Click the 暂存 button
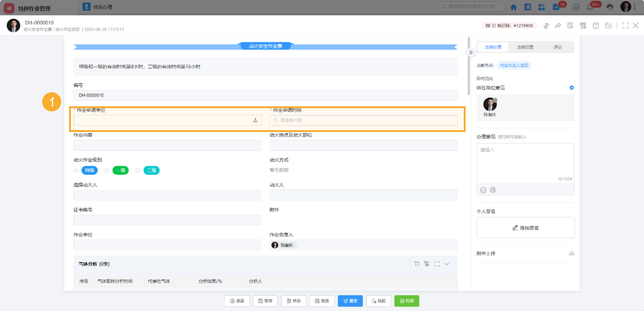Image resolution: width=644 pixels, height=311 pixels. (265, 301)
